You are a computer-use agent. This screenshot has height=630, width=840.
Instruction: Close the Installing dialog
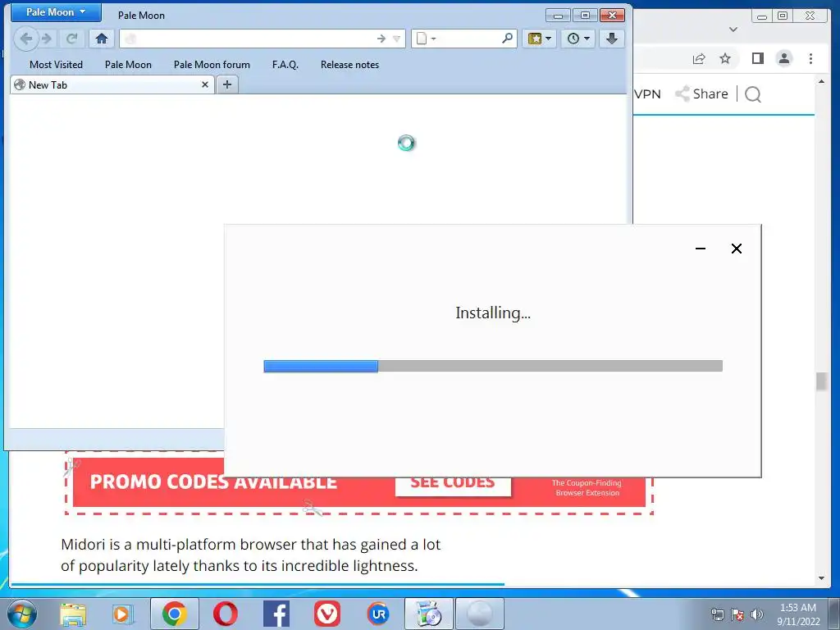[737, 249]
